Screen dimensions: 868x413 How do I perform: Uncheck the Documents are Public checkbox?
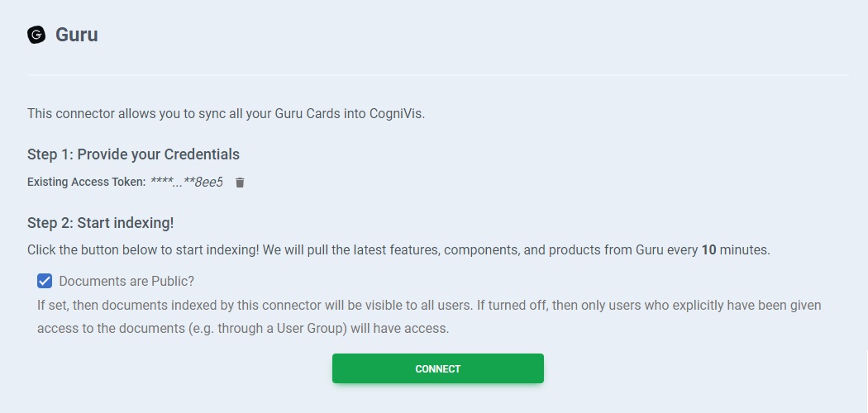pyautogui.click(x=45, y=280)
